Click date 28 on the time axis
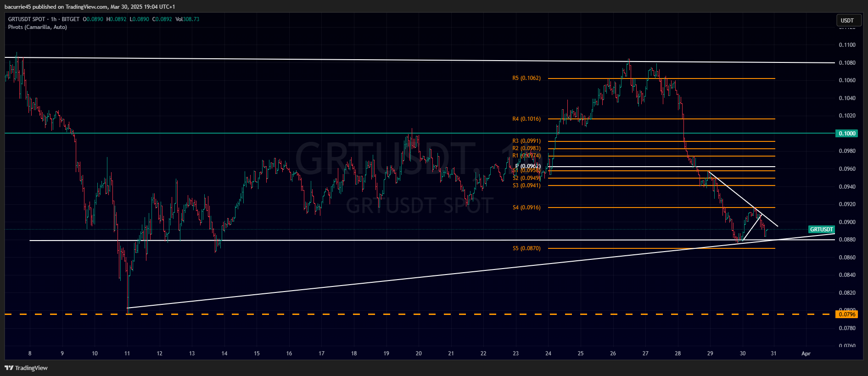Screen dimensions: 868x376 click(x=678, y=354)
